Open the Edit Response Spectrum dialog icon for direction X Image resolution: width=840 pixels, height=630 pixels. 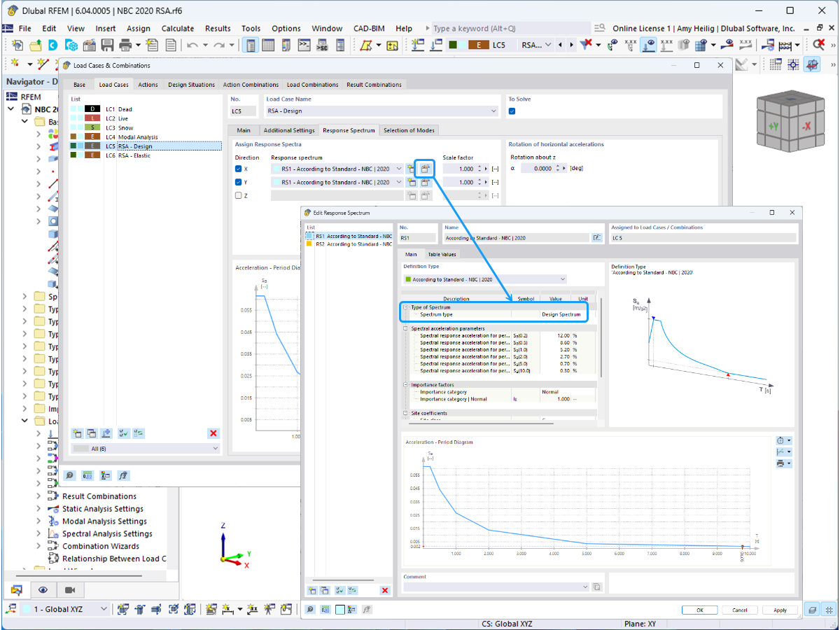tap(426, 168)
